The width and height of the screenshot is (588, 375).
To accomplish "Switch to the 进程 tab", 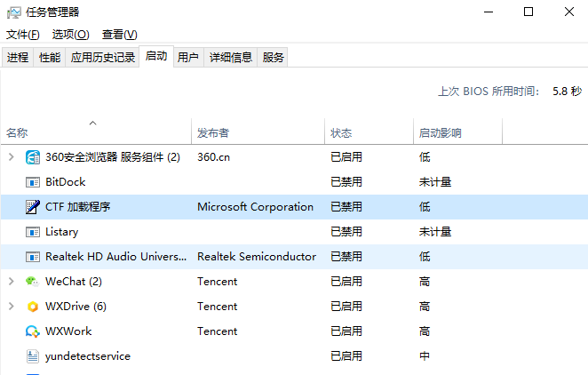I will click(18, 58).
